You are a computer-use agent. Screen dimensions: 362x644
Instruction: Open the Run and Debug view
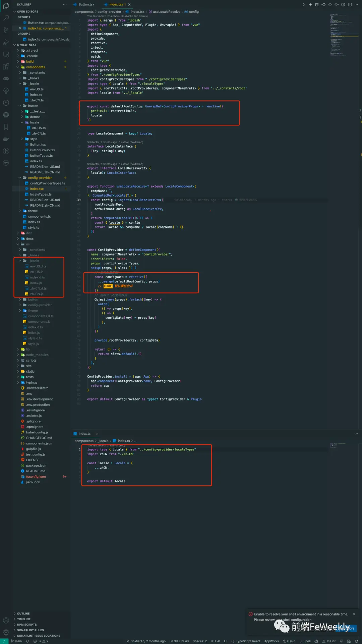pos(6,42)
